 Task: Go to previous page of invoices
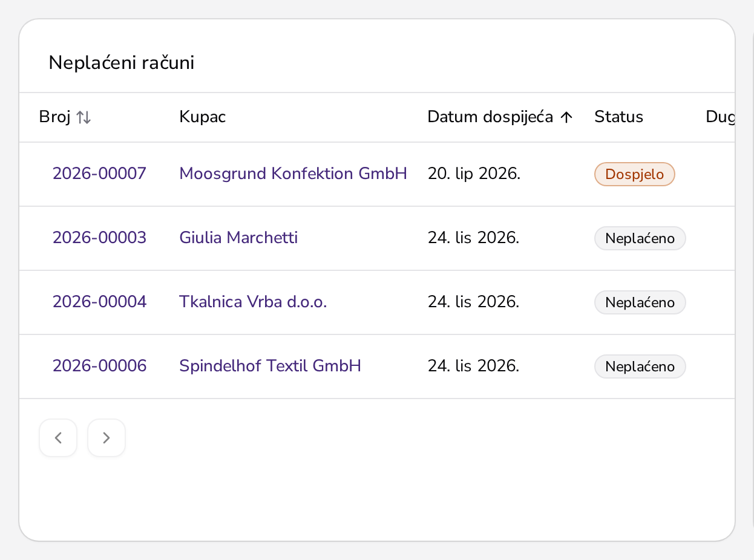(x=58, y=438)
